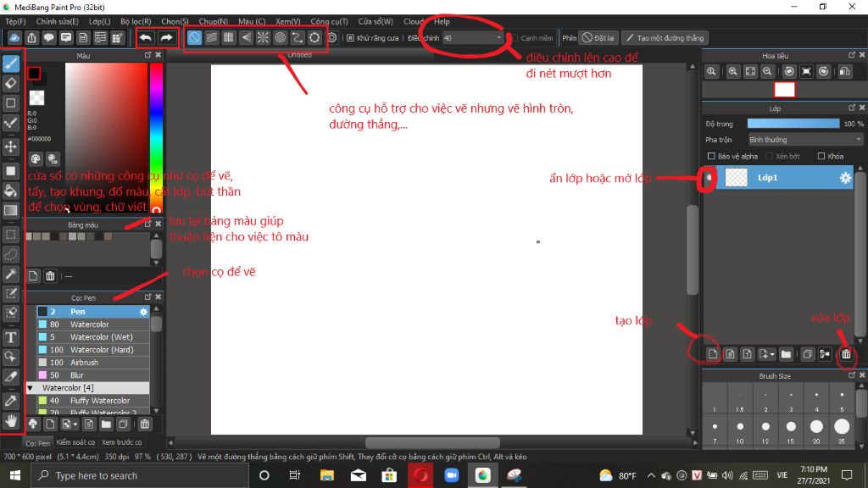Click Tạo một đường thẳng button
The image size is (868, 488).
tap(665, 37)
